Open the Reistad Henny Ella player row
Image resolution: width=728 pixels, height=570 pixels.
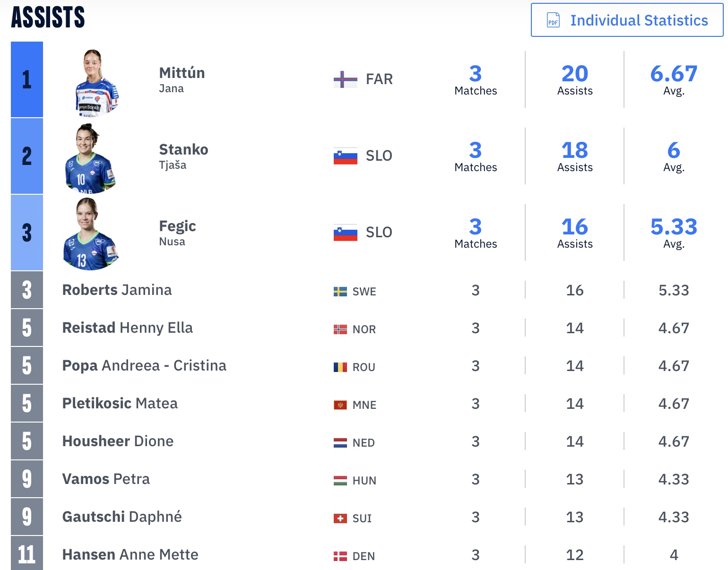127,328
